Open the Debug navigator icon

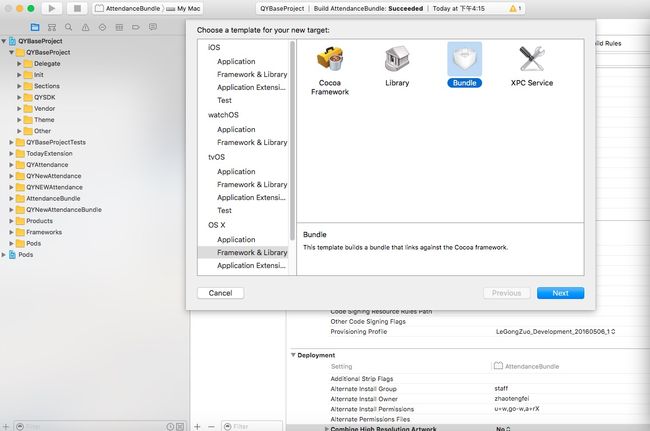tap(119, 27)
